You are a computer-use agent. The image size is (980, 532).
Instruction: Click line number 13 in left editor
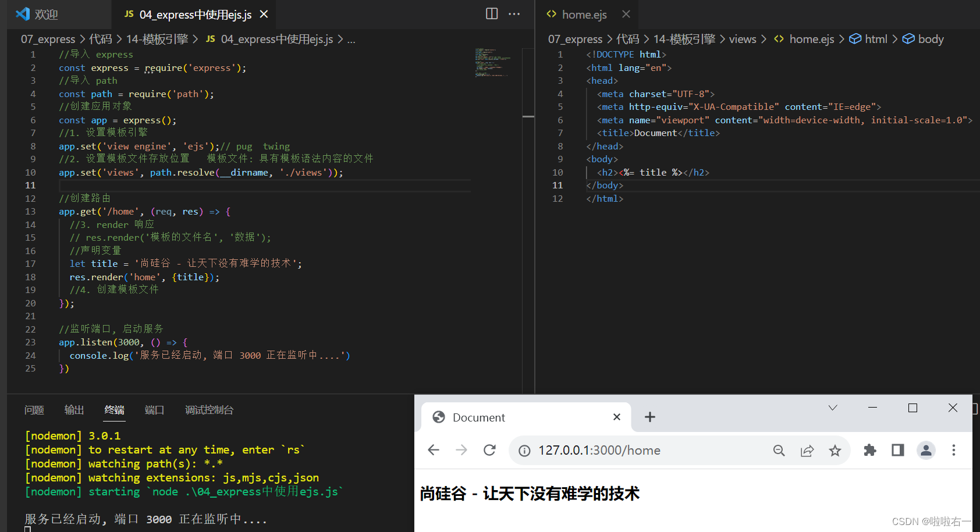pyautogui.click(x=30, y=212)
